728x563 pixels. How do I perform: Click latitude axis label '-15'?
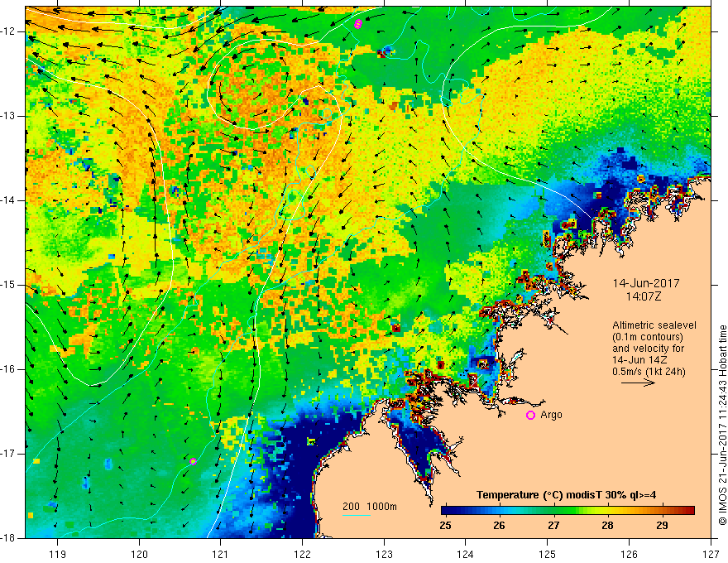(x=10, y=285)
